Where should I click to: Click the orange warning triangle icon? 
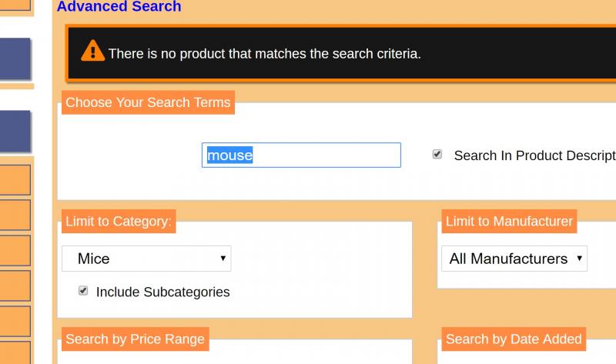point(92,51)
